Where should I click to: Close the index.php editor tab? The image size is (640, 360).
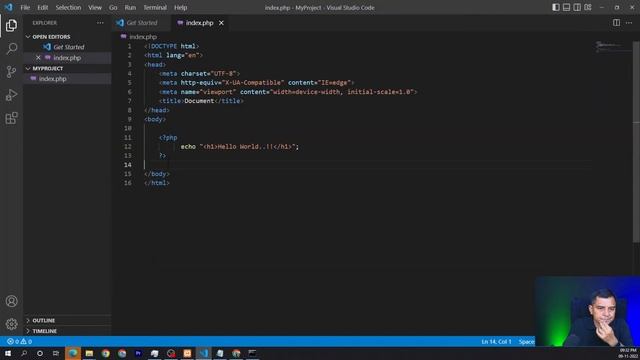tap(221, 23)
